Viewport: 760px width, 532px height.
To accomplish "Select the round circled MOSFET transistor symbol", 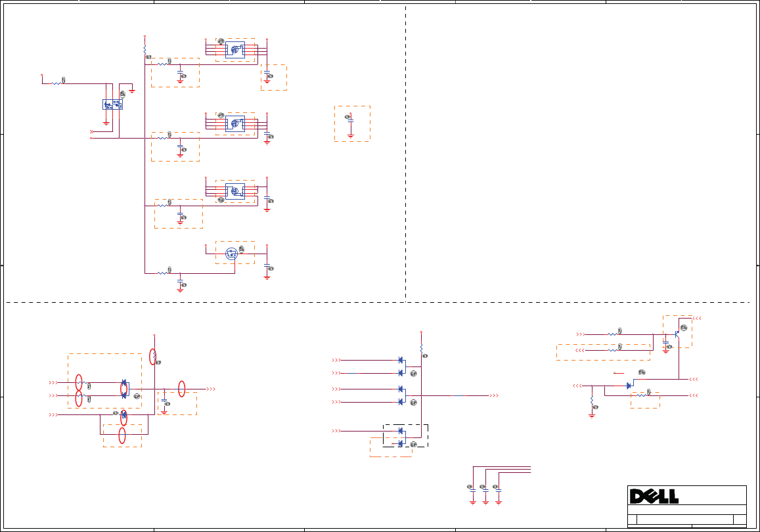I will pos(232,254).
